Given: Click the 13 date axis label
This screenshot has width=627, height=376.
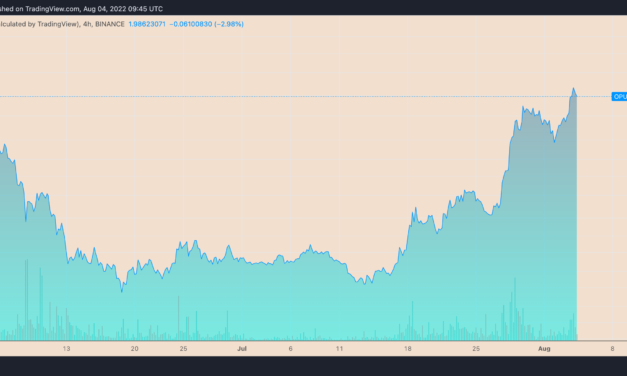Looking at the screenshot, I should 66,348.
